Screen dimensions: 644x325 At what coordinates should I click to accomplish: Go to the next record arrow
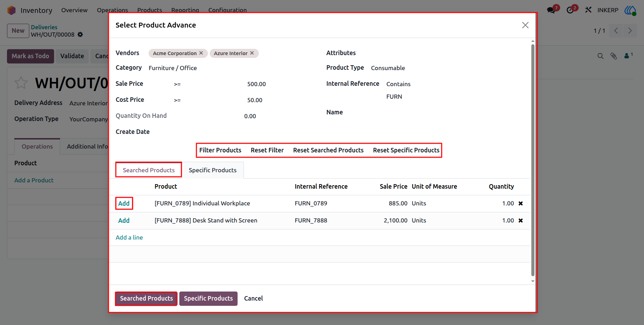[x=630, y=31]
